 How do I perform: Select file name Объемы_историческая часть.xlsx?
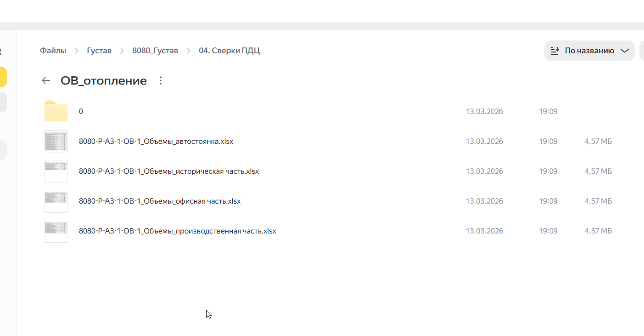point(169,171)
